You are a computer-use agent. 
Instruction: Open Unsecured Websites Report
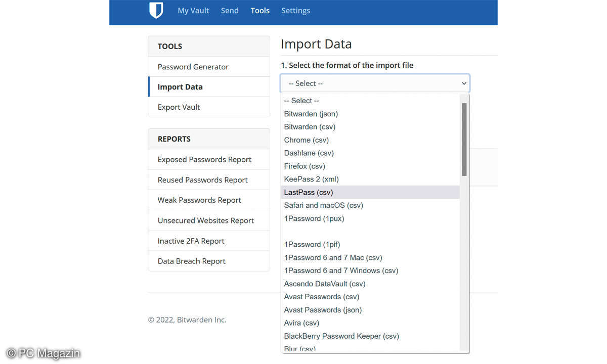click(209, 220)
